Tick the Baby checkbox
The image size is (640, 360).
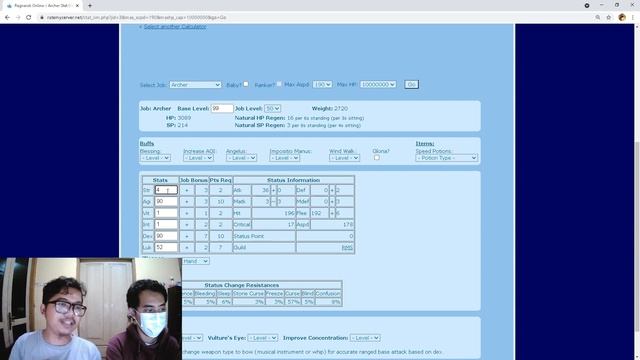click(246, 84)
